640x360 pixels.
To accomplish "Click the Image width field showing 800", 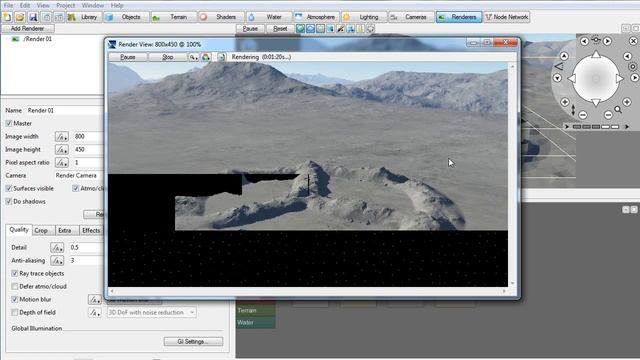I will [87, 137].
